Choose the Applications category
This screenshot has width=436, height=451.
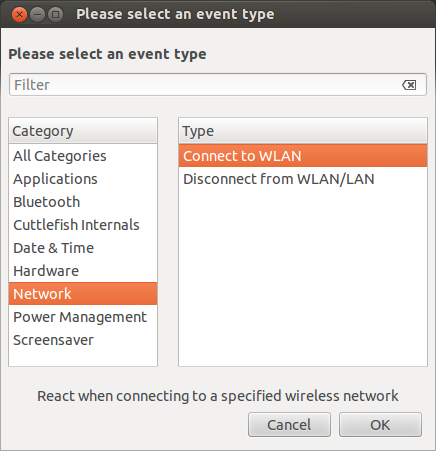coord(83,179)
